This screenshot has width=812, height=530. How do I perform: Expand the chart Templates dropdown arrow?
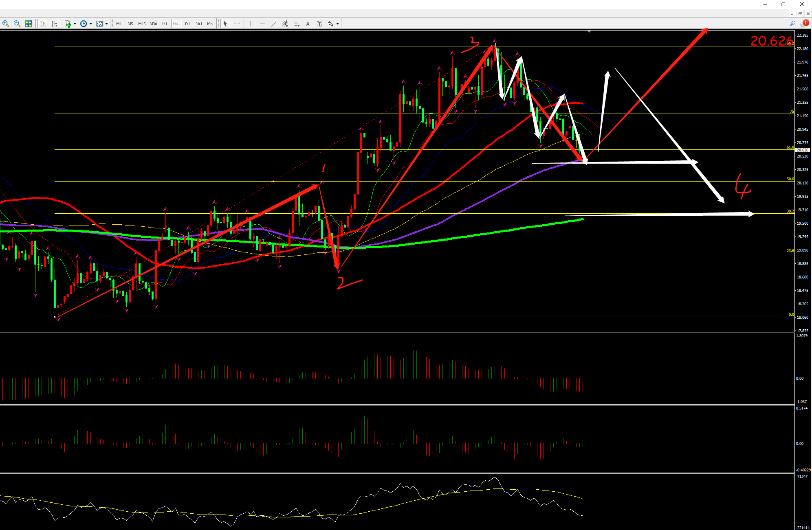click(x=107, y=24)
